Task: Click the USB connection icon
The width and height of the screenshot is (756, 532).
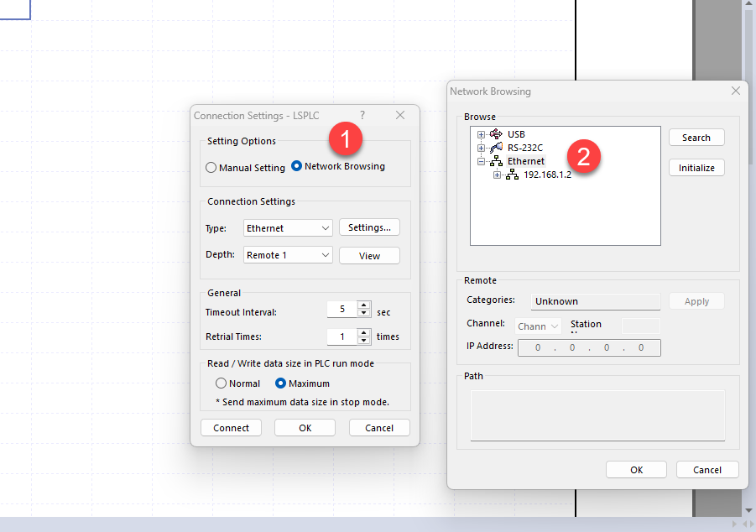Action: coord(496,133)
